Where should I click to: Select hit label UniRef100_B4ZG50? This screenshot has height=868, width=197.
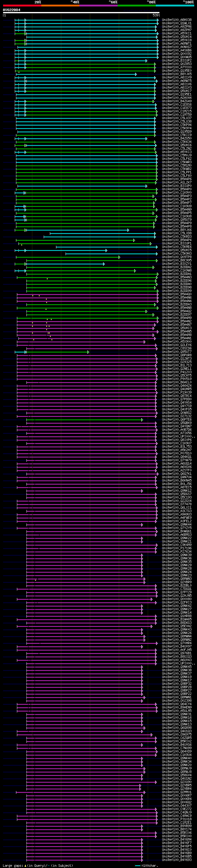(177, 139)
